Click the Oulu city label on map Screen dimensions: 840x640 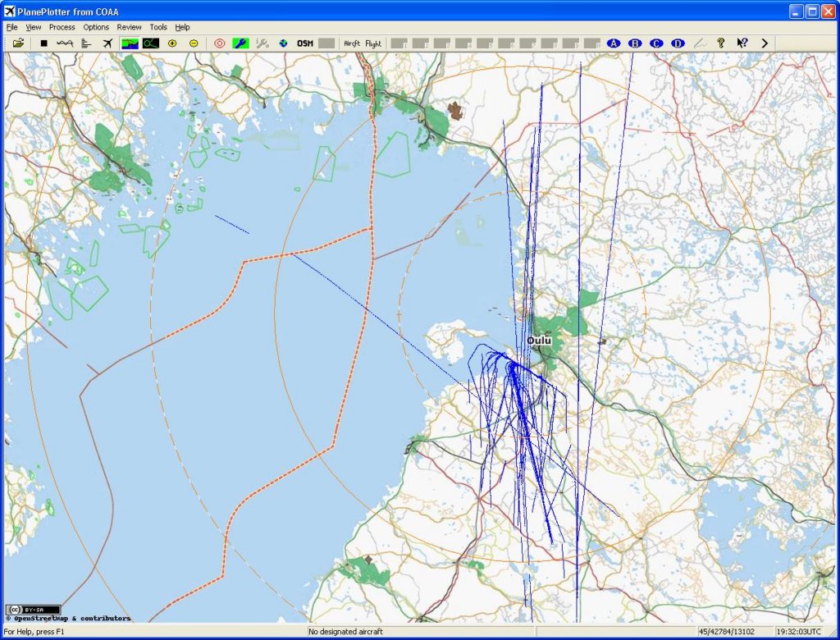click(540, 341)
